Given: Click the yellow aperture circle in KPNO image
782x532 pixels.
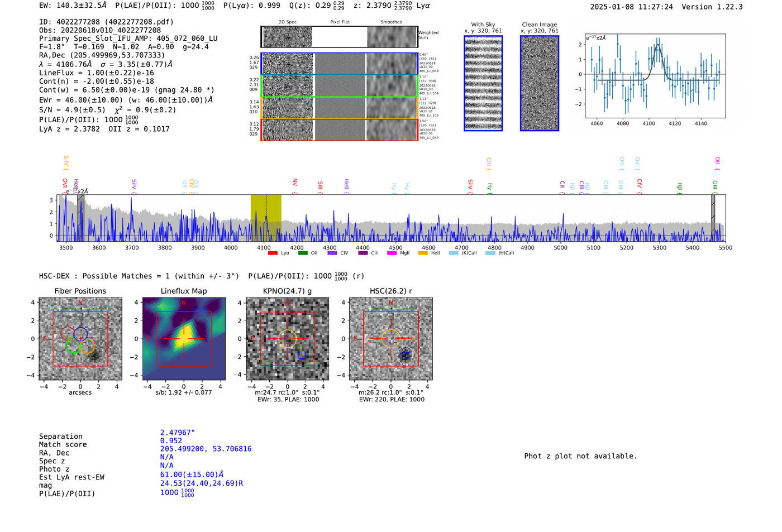Looking at the screenshot, I should (x=288, y=339).
